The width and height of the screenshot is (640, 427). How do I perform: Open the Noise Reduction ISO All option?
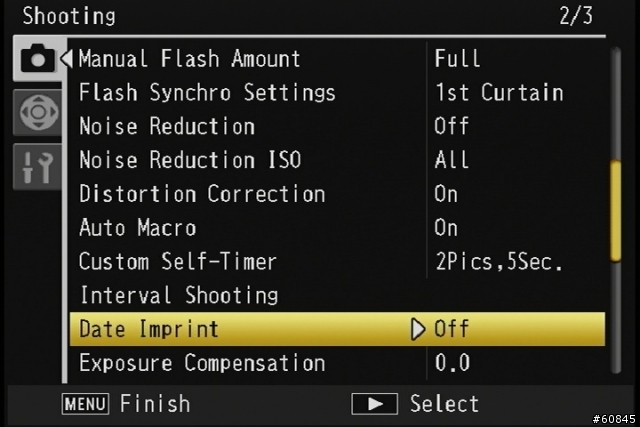point(451,160)
